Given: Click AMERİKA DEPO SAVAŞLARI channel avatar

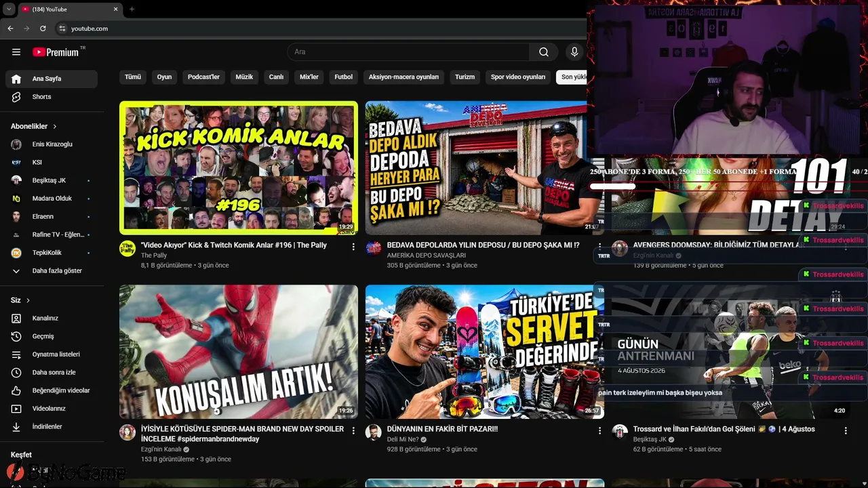Looking at the screenshot, I should tap(374, 248).
